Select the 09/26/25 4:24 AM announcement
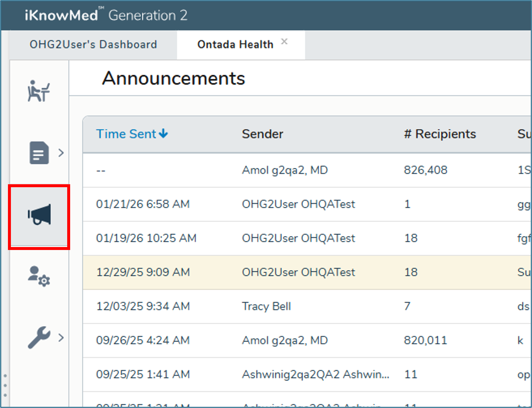The height and width of the screenshot is (408, 532). 143,340
